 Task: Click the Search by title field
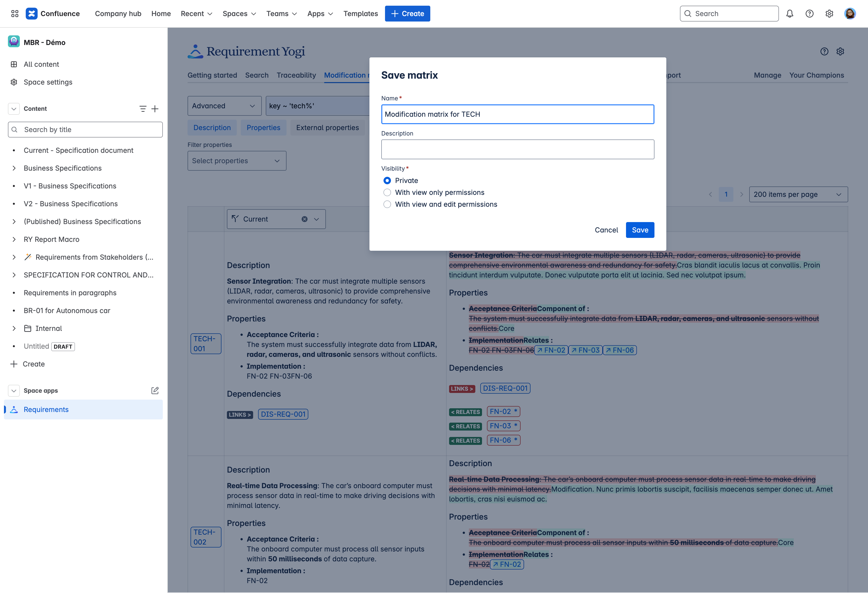click(x=85, y=130)
